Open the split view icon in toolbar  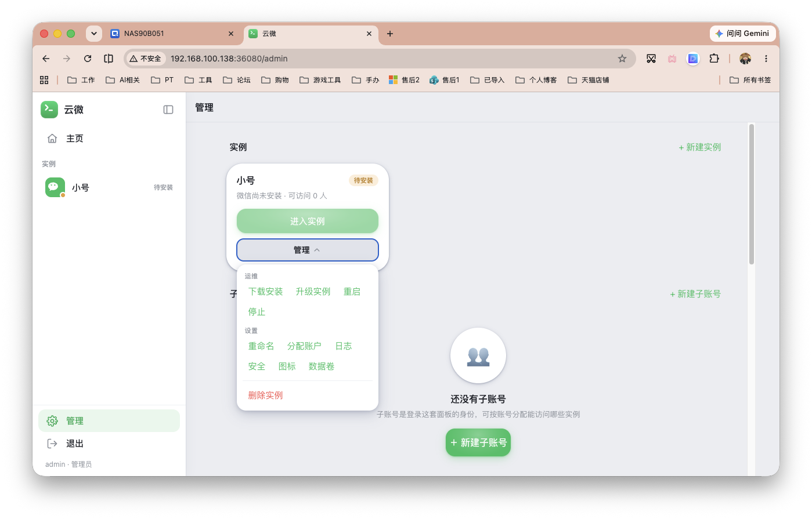109,59
